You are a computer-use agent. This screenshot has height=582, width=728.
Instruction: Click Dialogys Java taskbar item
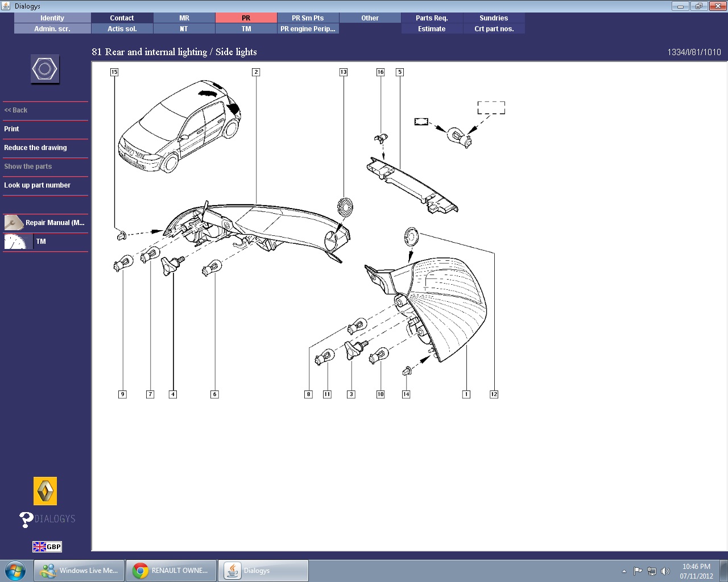click(264, 571)
